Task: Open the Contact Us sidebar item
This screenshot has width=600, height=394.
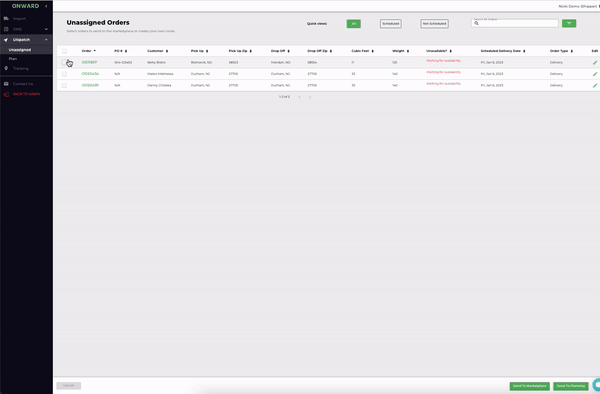Action: (x=26, y=84)
